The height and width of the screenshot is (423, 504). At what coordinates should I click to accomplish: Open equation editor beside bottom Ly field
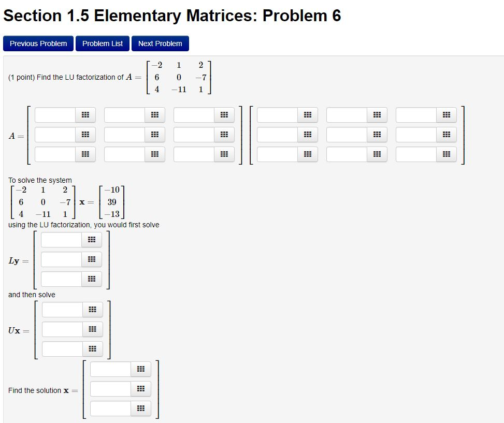(x=91, y=279)
